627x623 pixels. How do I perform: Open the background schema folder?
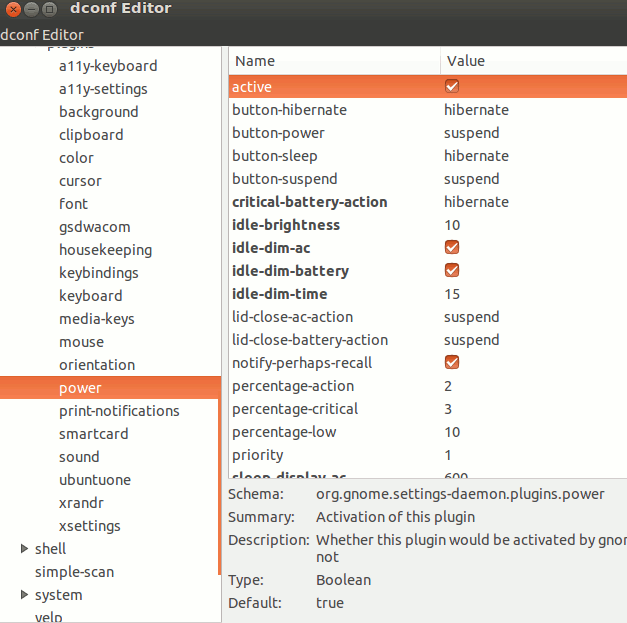(x=98, y=112)
